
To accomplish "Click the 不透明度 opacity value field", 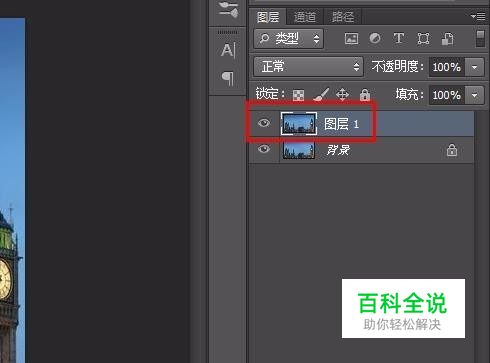I will tap(447, 67).
